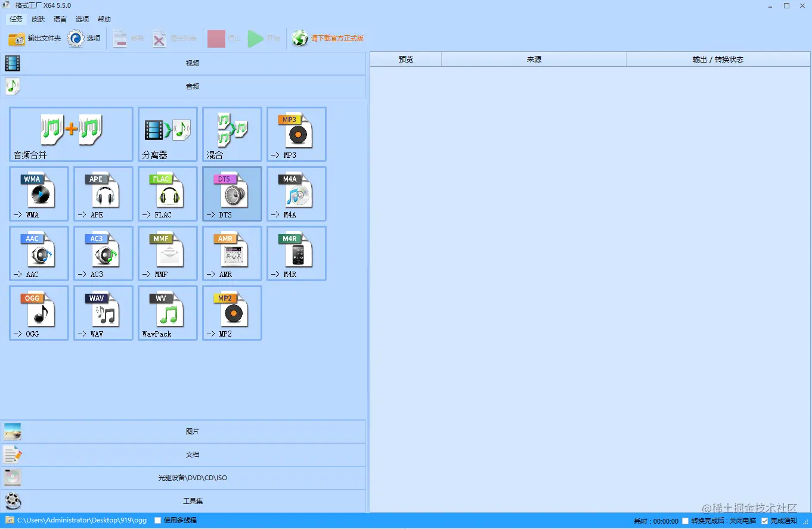The width and height of the screenshot is (812, 529).
Task: Open the 选项 menu in the menu bar
Action: (82, 19)
